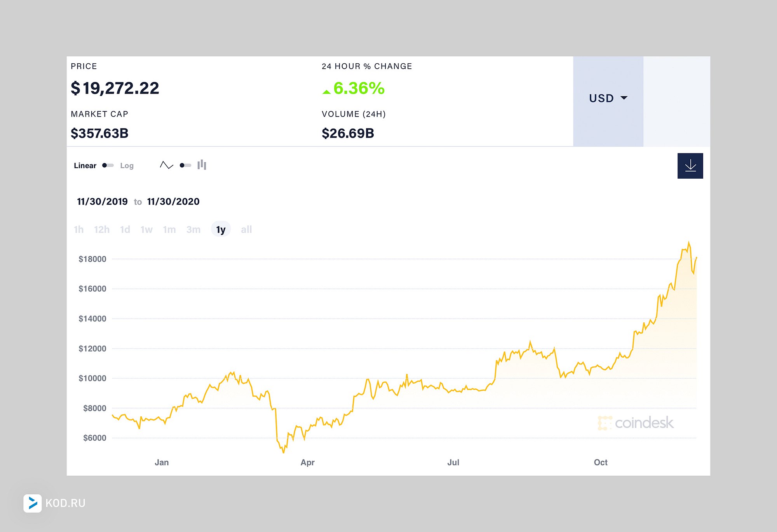The image size is (777, 532).
Task: Click the KOD.RU logo icon
Action: (33, 503)
